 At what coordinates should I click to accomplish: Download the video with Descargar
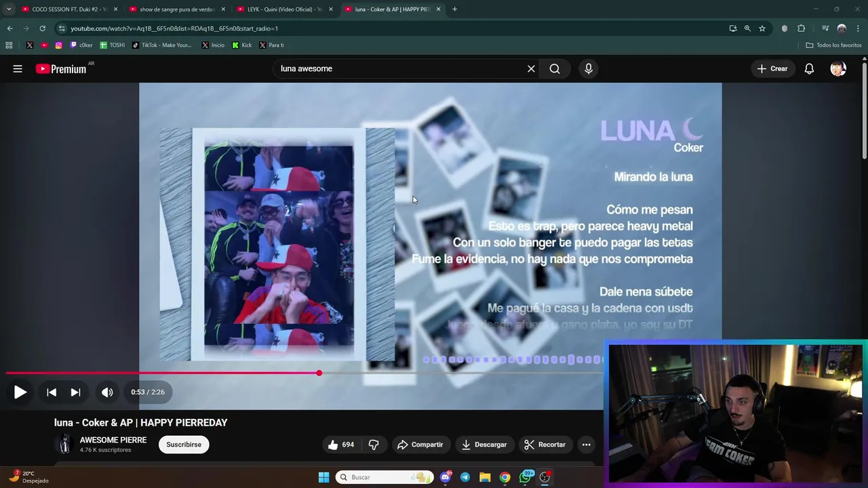(x=484, y=445)
